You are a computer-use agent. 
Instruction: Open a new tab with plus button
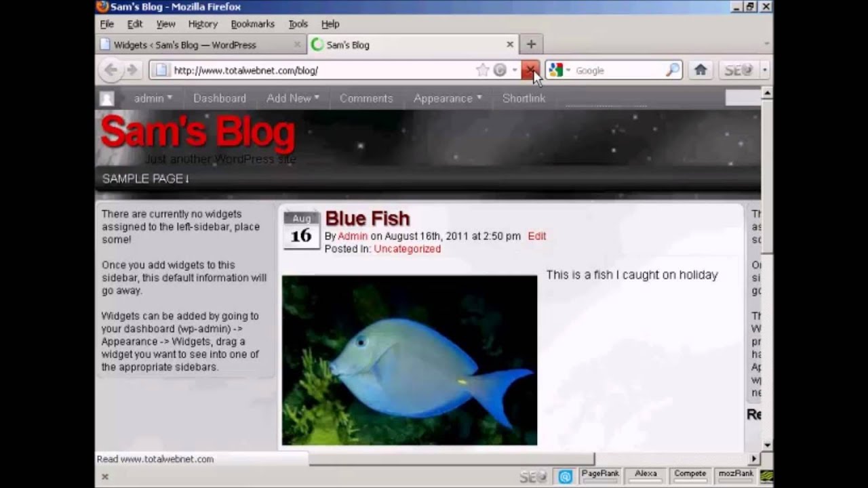tap(531, 44)
